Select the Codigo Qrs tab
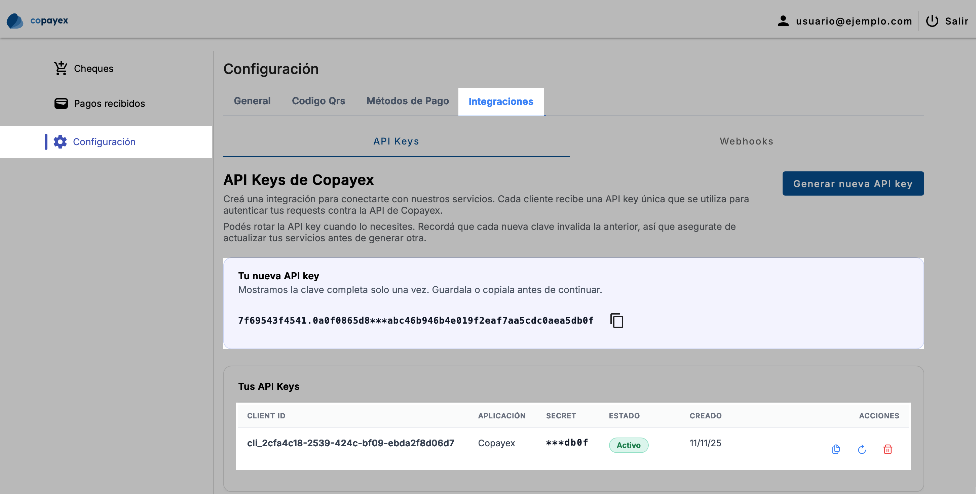Screen dimensions: 980x494 pos(318,101)
